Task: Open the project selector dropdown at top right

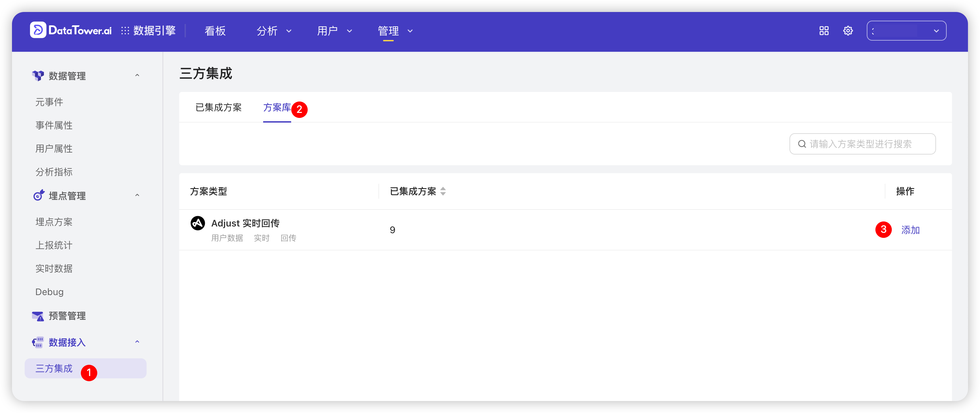Action: click(x=907, y=30)
